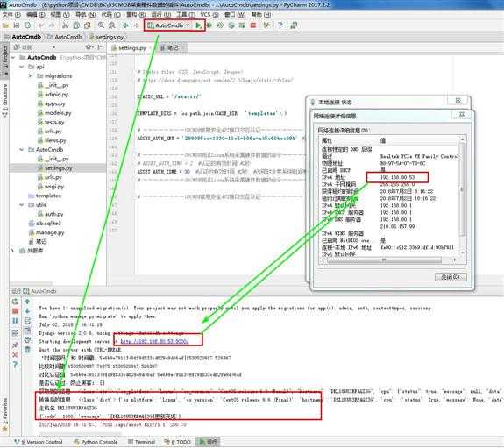The width and height of the screenshot is (504, 448).
Task: Open project view settings gear icon
Action: [x=89, y=47]
